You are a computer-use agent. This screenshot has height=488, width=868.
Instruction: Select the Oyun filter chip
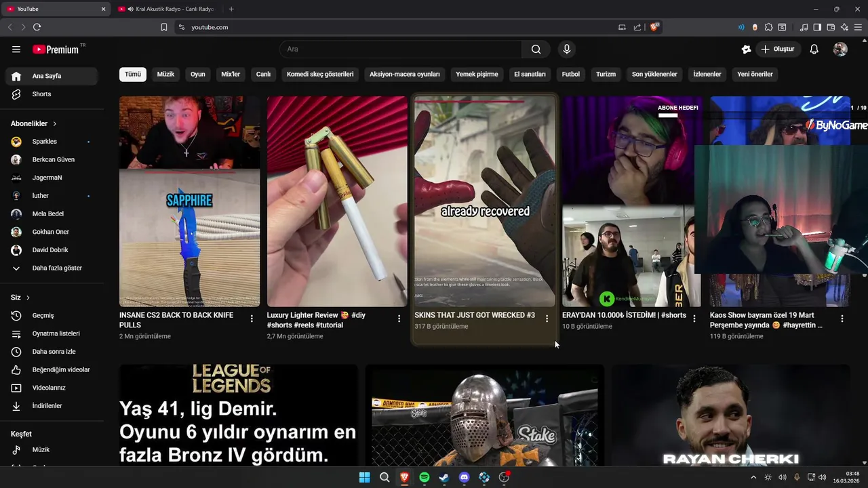click(197, 74)
